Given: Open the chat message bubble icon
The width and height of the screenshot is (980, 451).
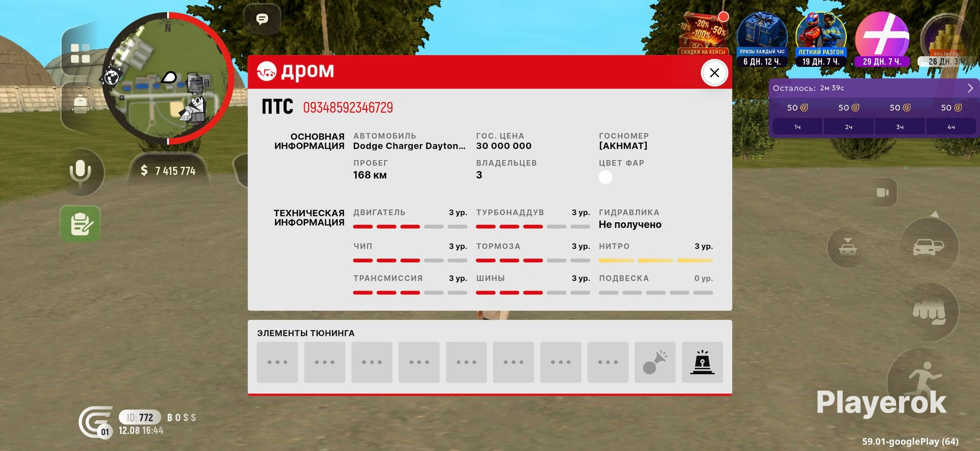Looking at the screenshot, I should pyautogui.click(x=262, y=19).
